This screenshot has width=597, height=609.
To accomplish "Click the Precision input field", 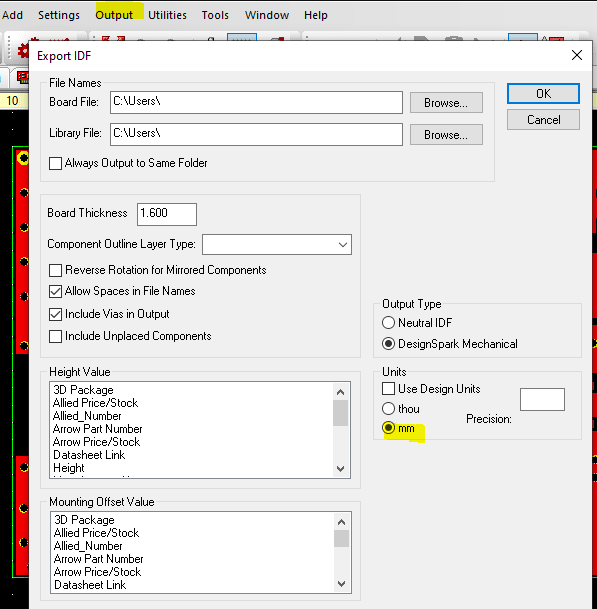I will tap(542, 399).
